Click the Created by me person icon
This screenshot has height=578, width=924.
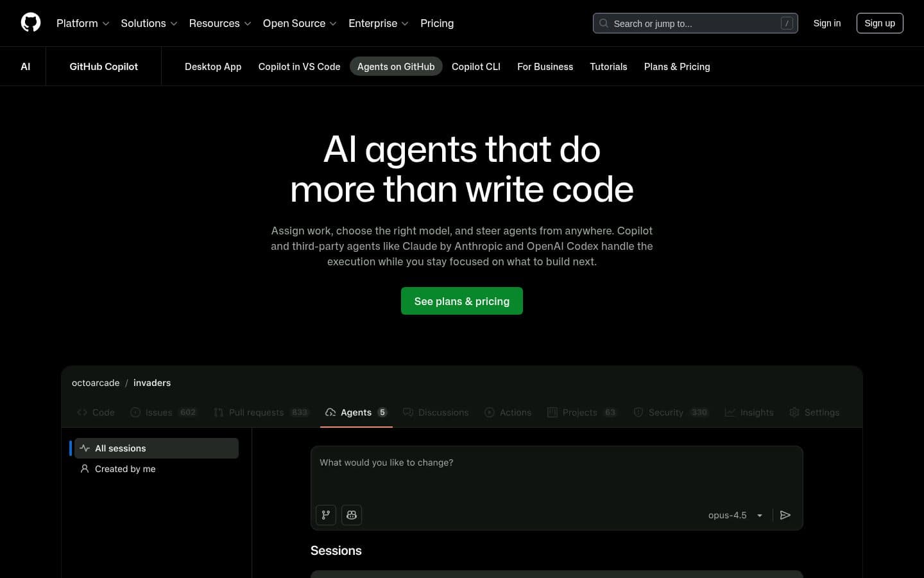tap(85, 469)
